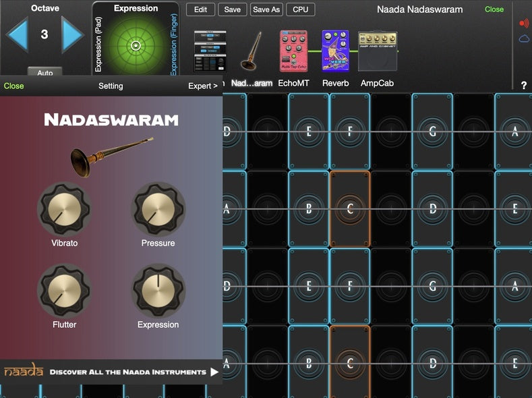Click the Expression knob
The width and height of the screenshot is (532, 398).
(x=158, y=291)
